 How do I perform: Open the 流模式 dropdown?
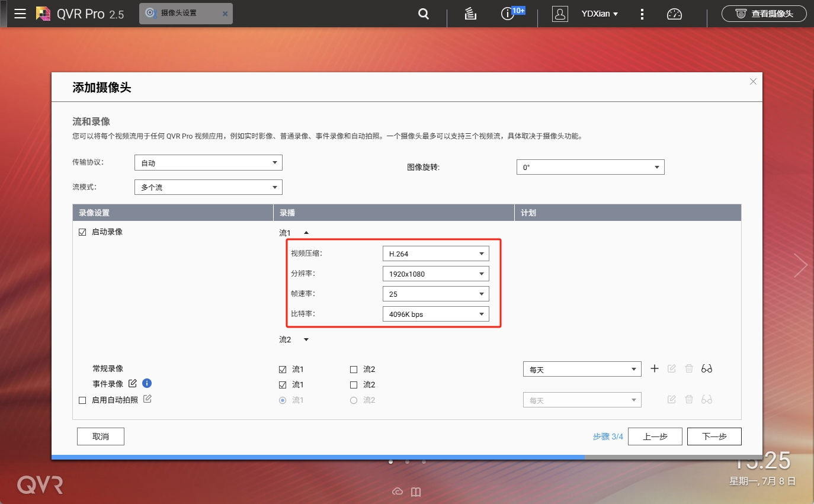pyautogui.click(x=209, y=187)
